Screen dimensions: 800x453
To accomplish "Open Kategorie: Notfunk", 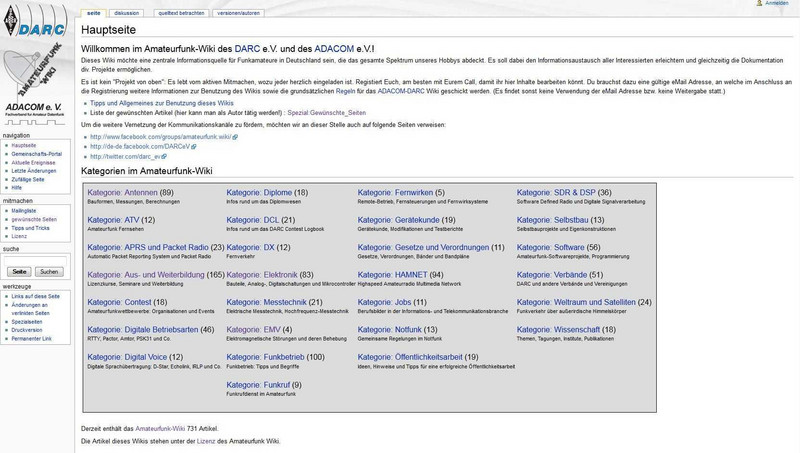I will (x=390, y=330).
